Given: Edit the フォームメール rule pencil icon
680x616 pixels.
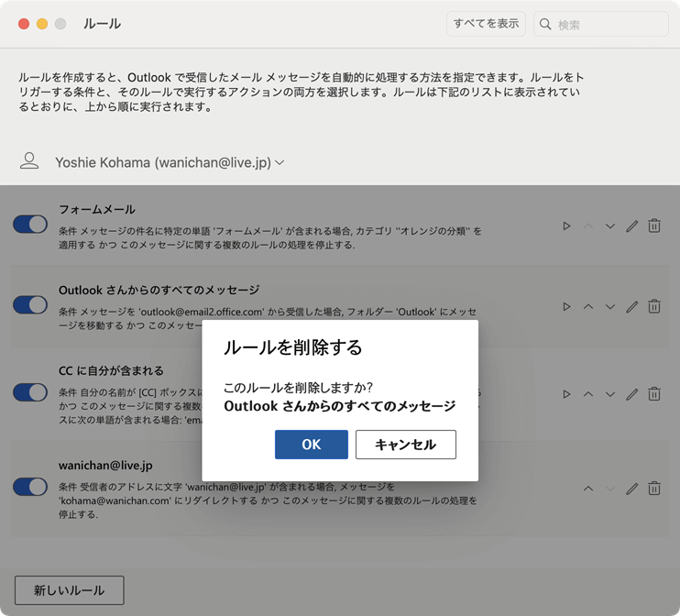Looking at the screenshot, I should (x=631, y=226).
